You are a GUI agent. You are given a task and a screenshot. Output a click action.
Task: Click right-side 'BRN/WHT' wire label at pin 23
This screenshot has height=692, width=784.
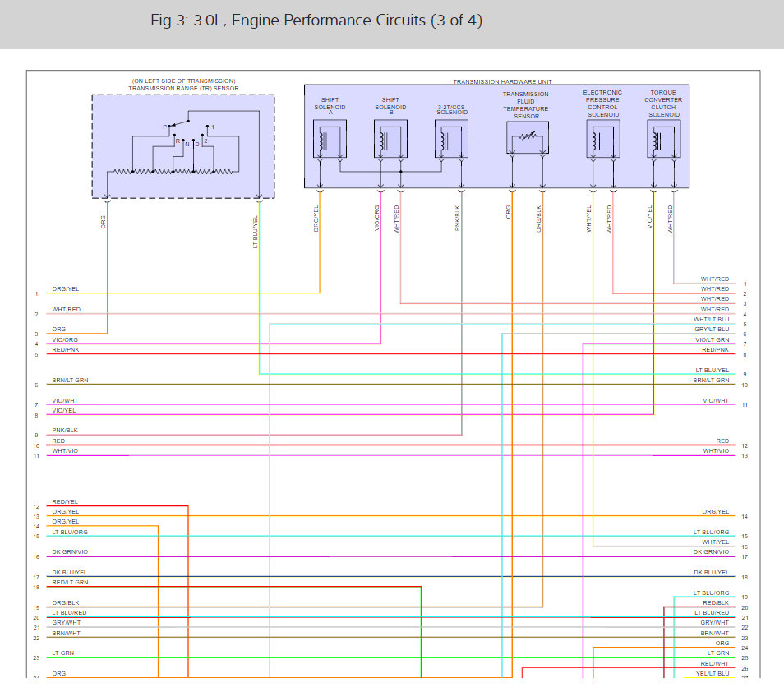coord(715,633)
